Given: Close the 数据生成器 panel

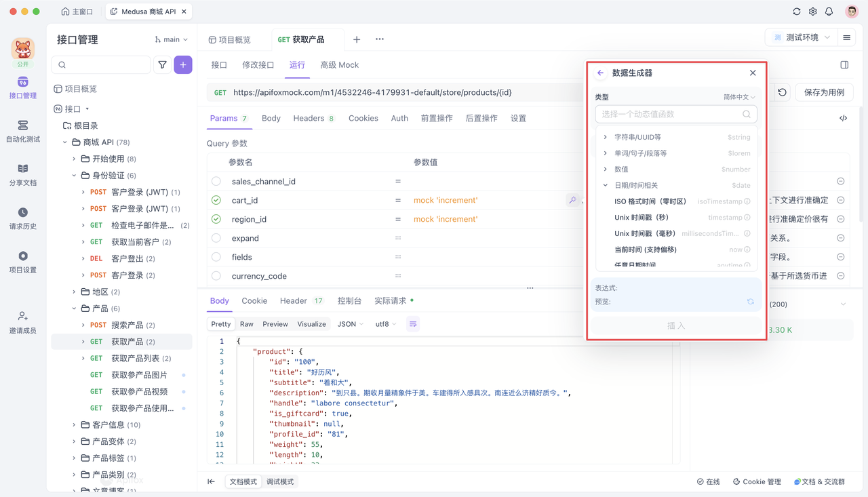Looking at the screenshot, I should [753, 73].
